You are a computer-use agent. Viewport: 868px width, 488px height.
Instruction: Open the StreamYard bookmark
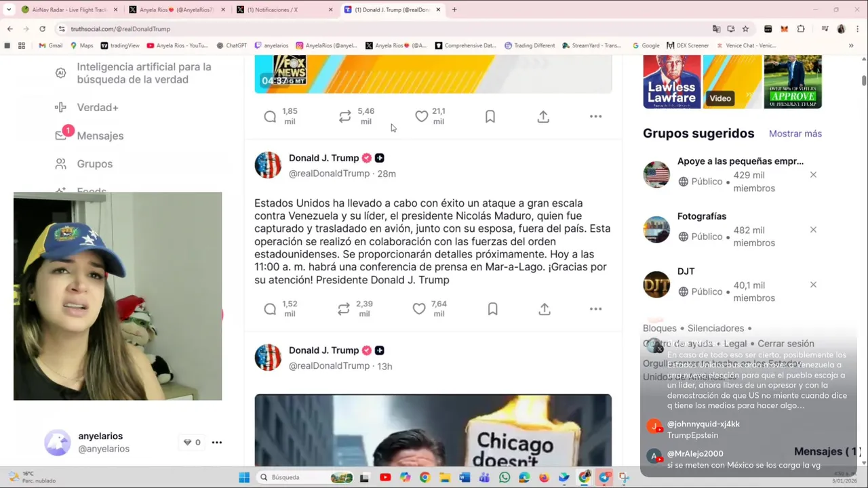(x=592, y=45)
